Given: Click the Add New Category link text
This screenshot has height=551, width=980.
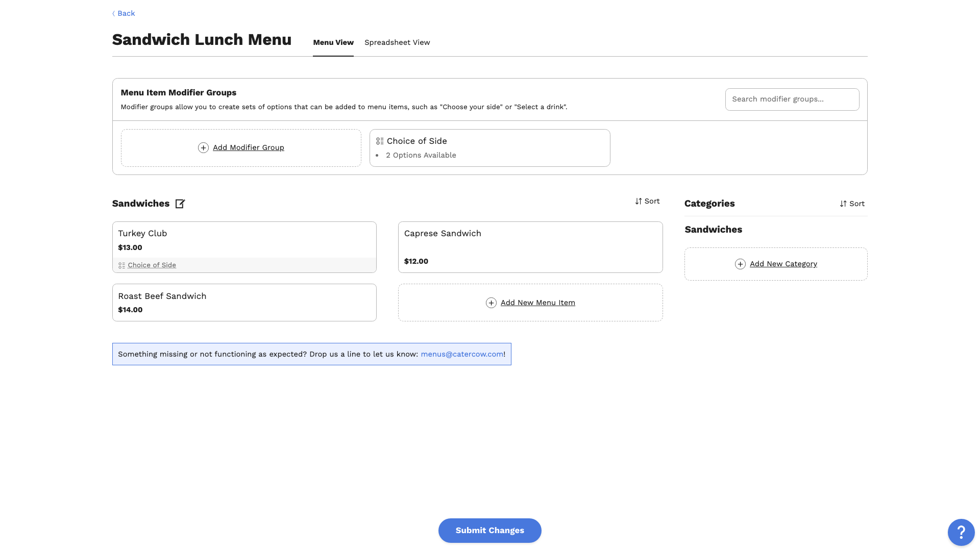Looking at the screenshot, I should [x=783, y=264].
